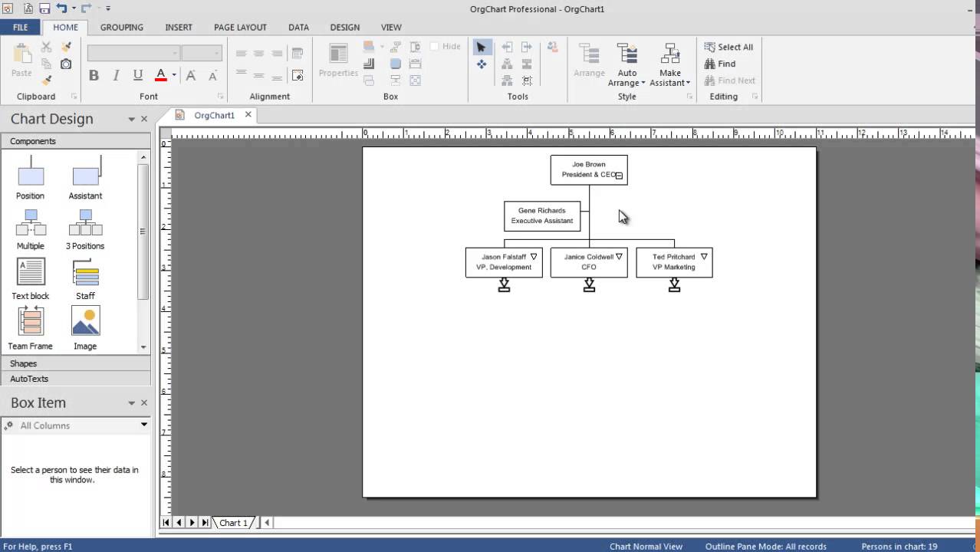Open the font color dropdown arrow
This screenshot has width=980, height=552.
tap(174, 75)
